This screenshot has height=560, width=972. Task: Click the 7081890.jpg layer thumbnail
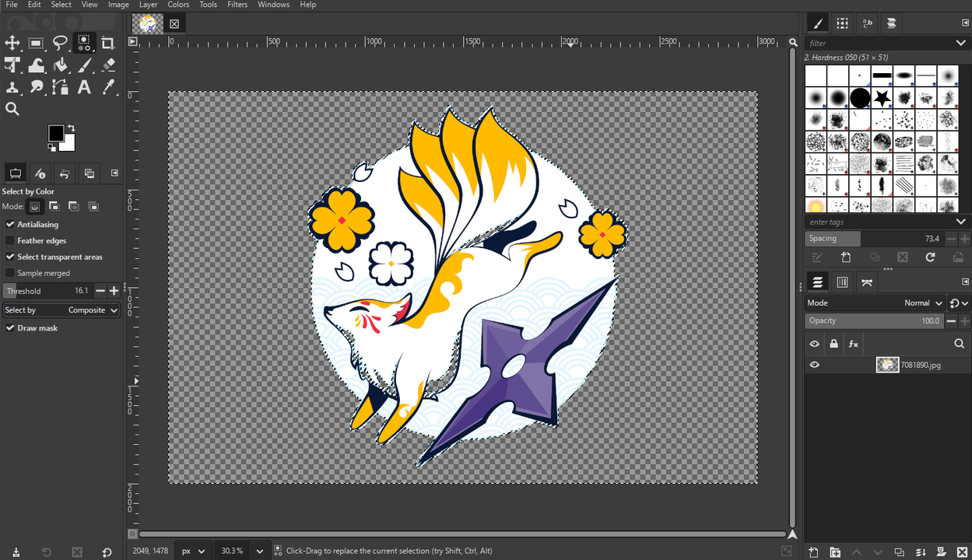(887, 364)
